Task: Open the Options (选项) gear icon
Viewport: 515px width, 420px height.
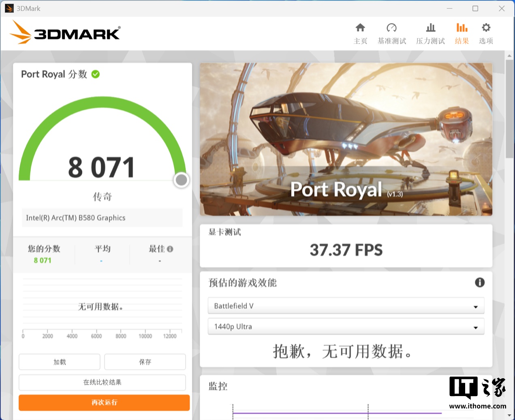Action: tap(486, 28)
